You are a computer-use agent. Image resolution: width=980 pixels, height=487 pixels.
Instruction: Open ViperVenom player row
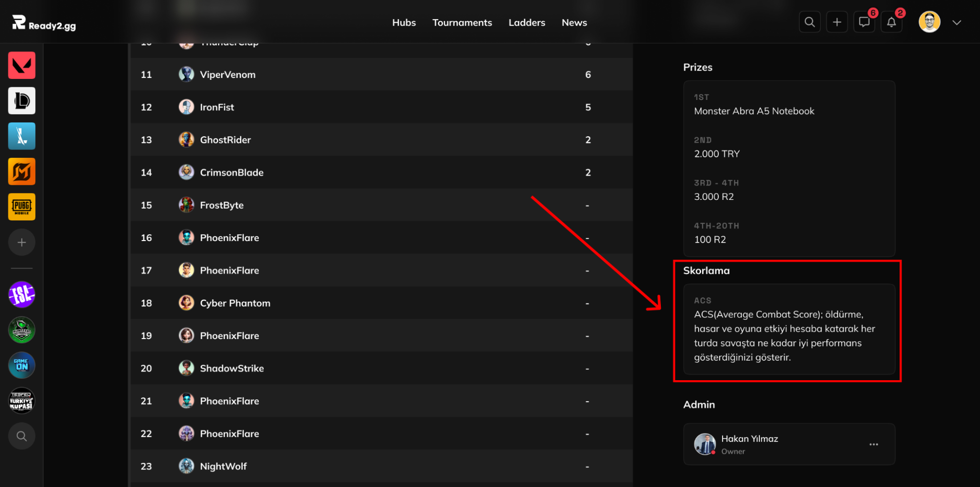coord(381,74)
